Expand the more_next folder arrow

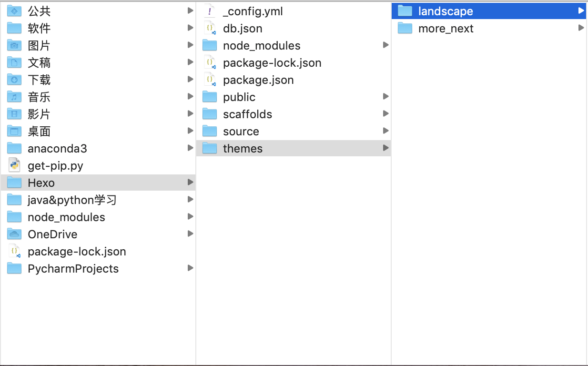[x=581, y=28]
